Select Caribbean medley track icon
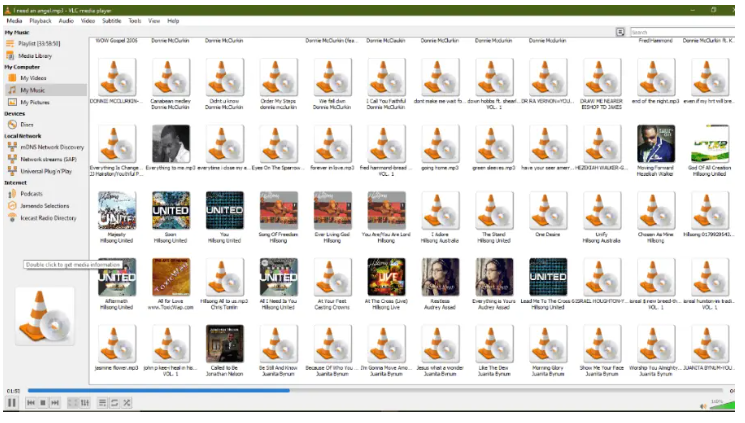 pyautogui.click(x=171, y=77)
